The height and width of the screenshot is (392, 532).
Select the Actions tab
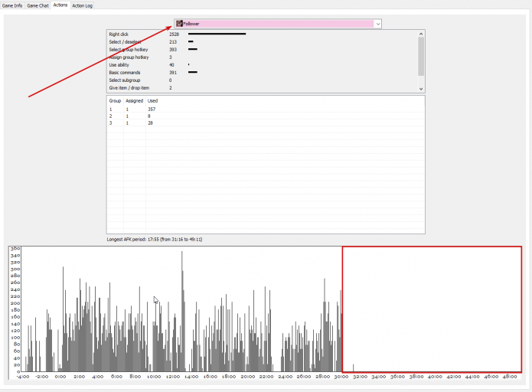60,5
